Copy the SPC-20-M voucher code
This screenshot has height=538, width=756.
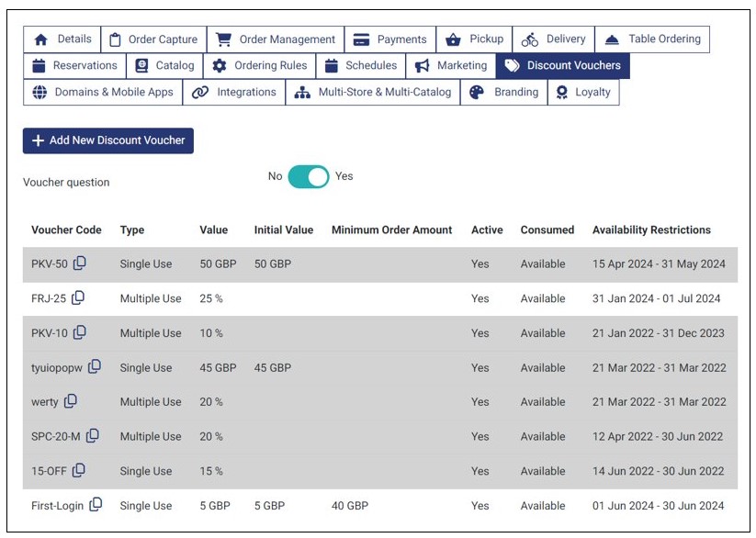pos(93,436)
